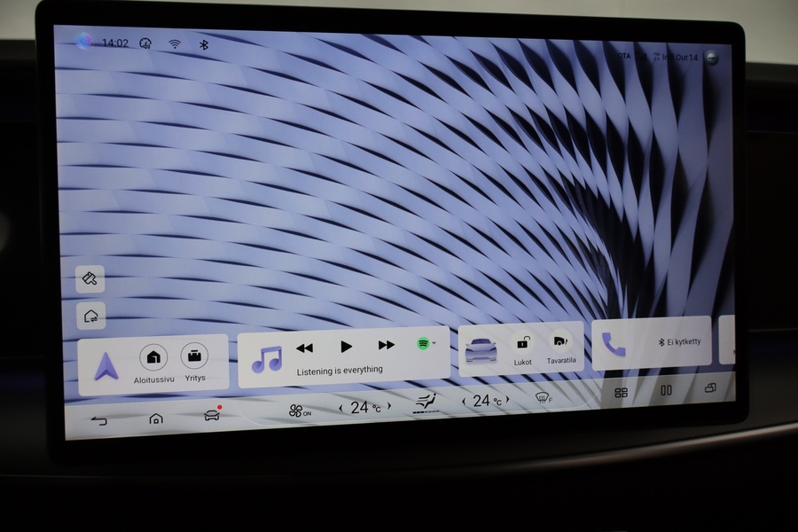
Task: Skip to the next track
Action: click(386, 345)
